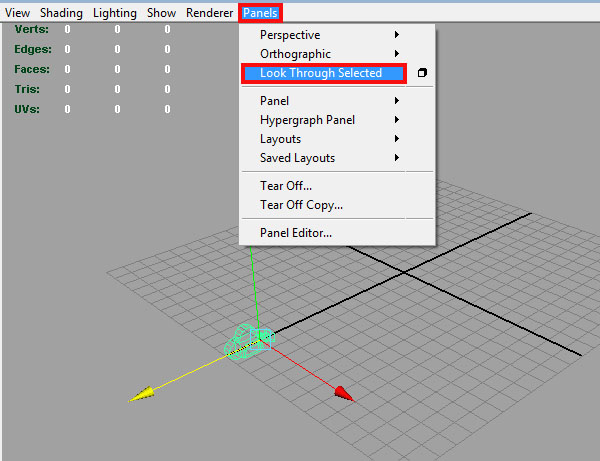This screenshot has height=461, width=600.
Task: Click the Edges: heads-up label
Action: 33,49
